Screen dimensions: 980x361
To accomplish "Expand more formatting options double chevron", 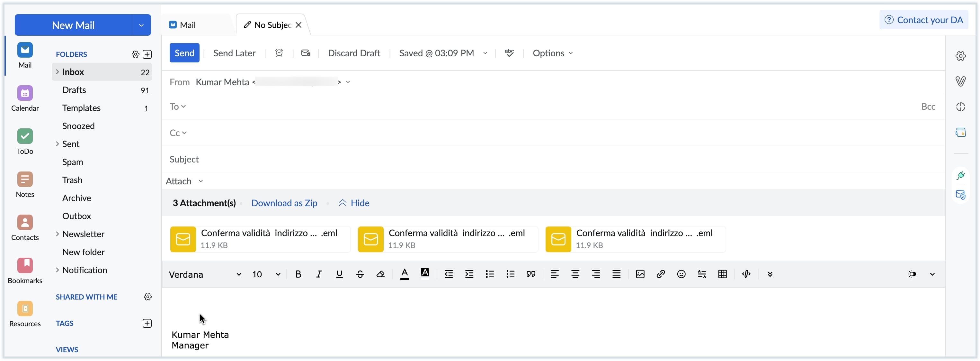I will (770, 274).
